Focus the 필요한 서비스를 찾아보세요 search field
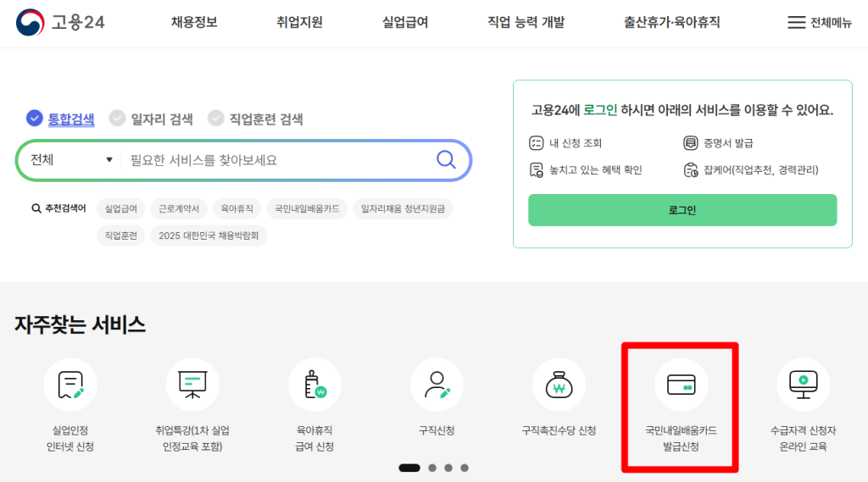 [277, 160]
